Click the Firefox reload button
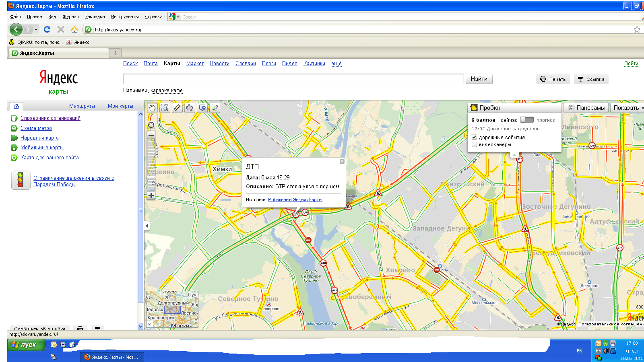 point(47,29)
